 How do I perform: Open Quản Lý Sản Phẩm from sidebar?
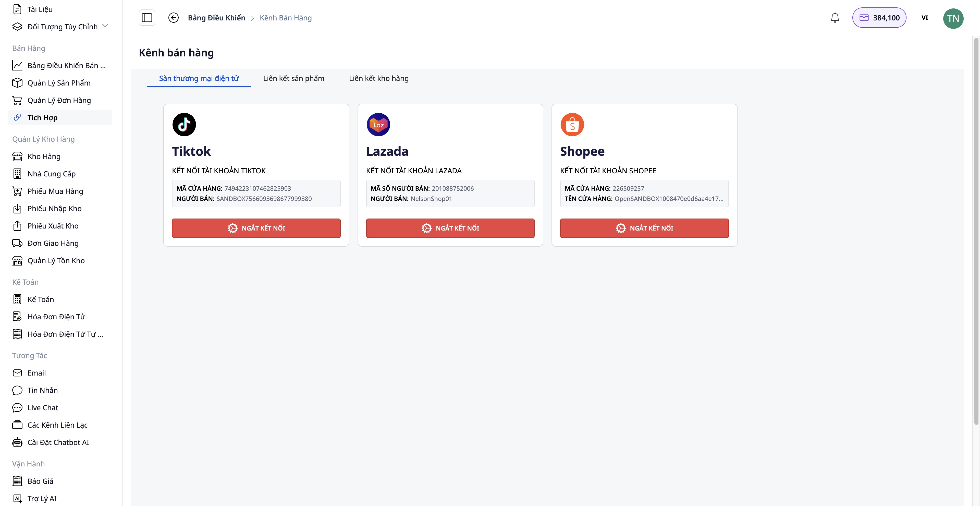point(59,82)
